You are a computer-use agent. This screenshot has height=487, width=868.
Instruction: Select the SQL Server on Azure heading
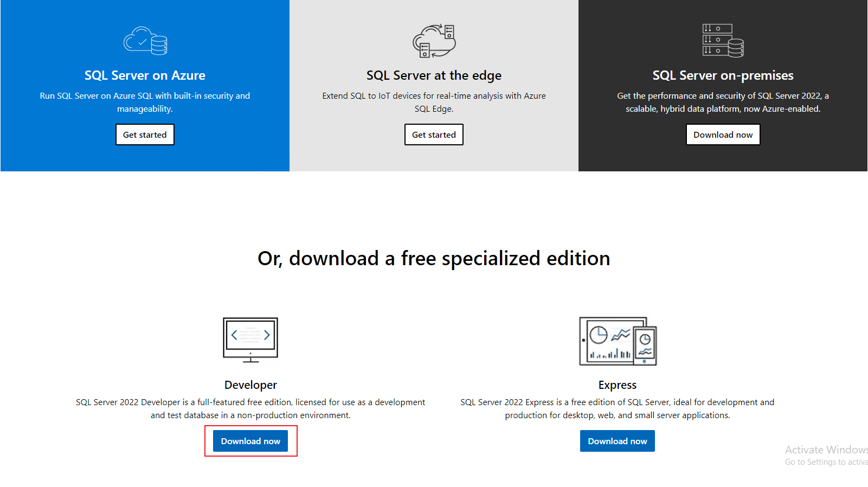[145, 75]
